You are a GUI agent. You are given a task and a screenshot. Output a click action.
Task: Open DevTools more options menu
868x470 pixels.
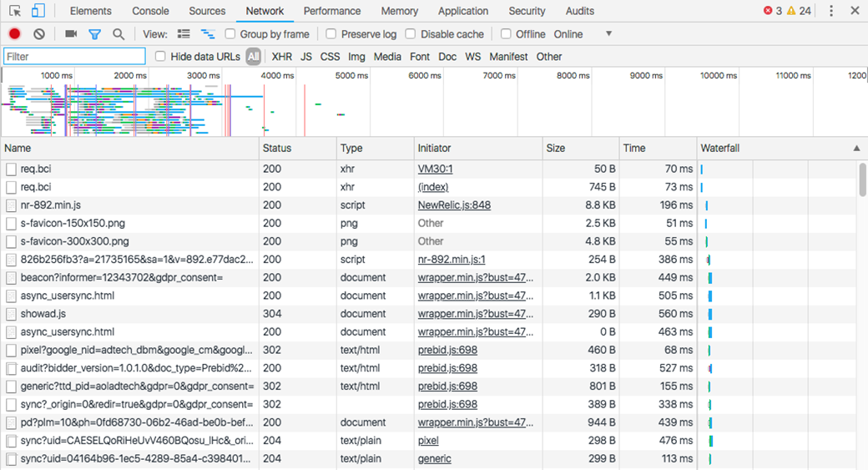point(830,11)
